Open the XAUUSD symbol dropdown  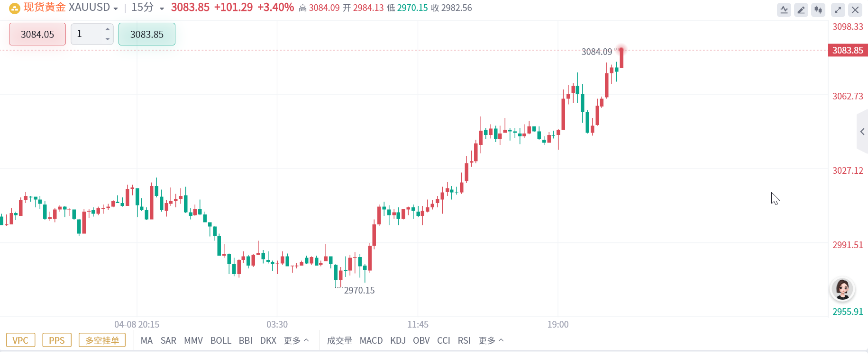pos(115,9)
